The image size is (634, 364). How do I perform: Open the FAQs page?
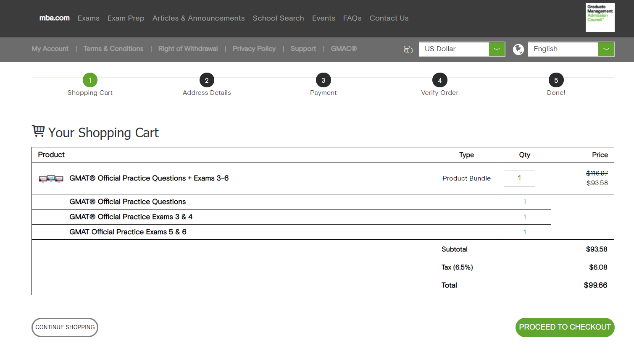click(352, 18)
